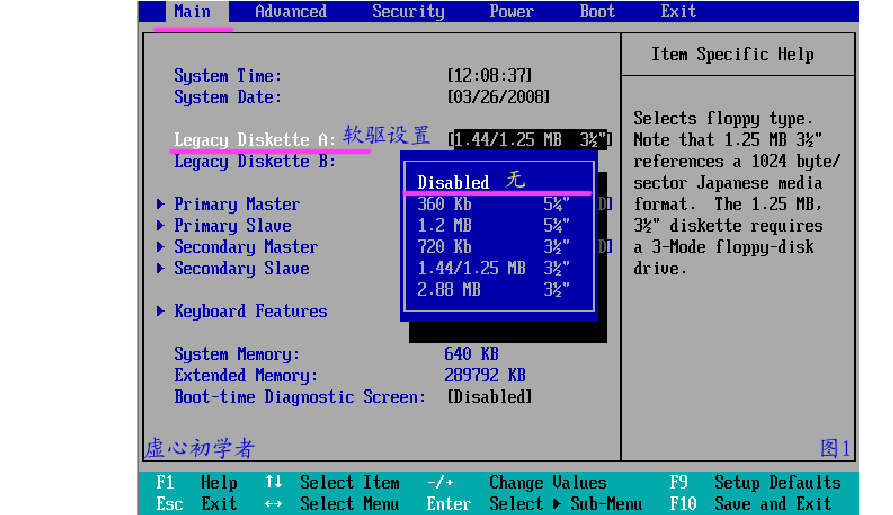Click the Extended Memory label
This screenshot has width=893, height=515.
246,375
